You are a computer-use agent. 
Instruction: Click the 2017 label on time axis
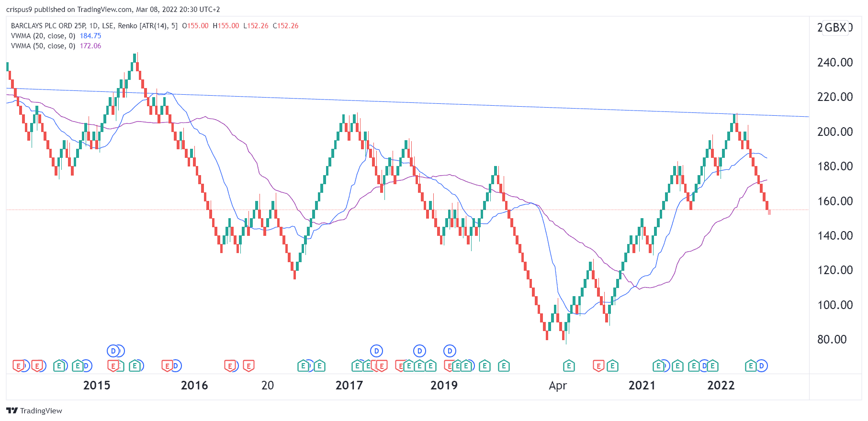(x=349, y=386)
